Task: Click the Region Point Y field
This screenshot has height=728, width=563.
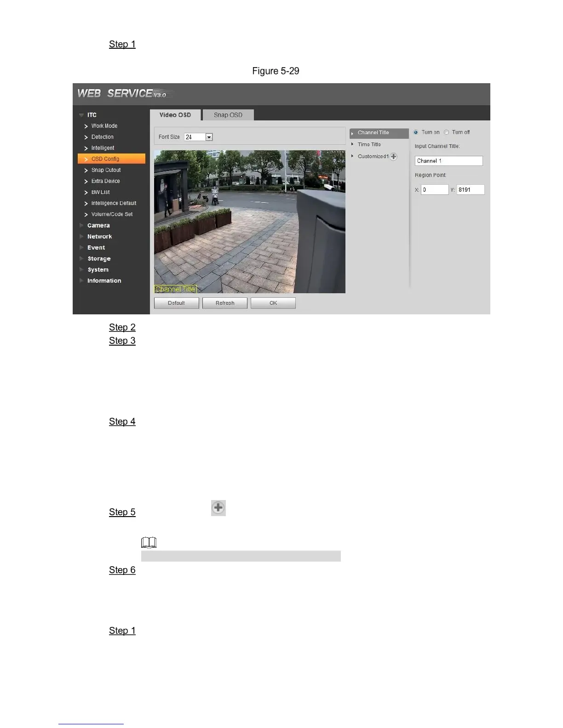Action: 471,189
